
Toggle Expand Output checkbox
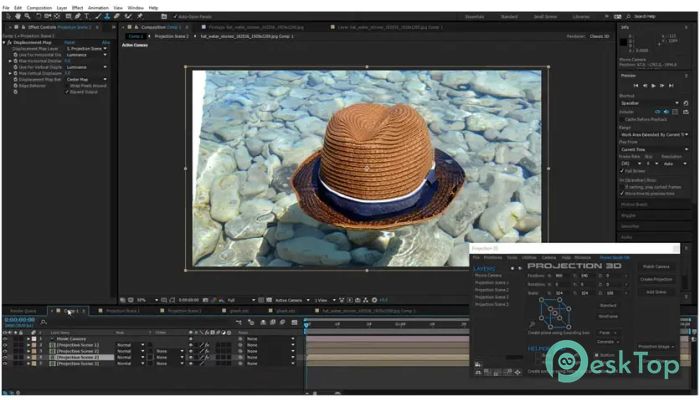point(67,92)
